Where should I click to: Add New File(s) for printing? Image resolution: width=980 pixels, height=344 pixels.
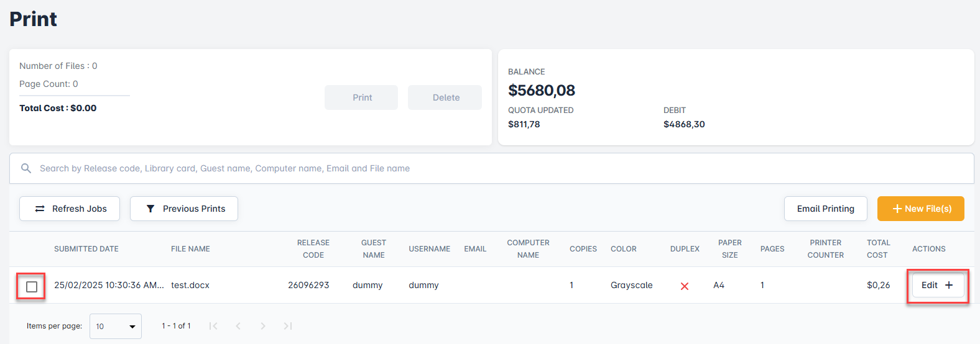[920, 209]
